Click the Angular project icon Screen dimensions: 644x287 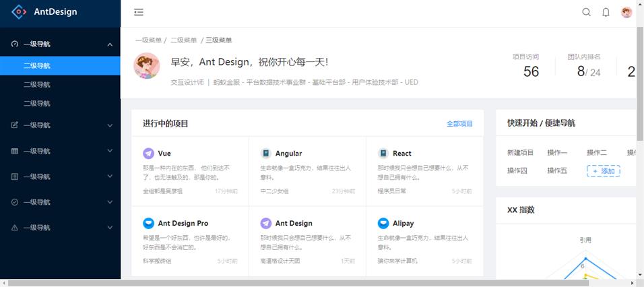pos(265,153)
